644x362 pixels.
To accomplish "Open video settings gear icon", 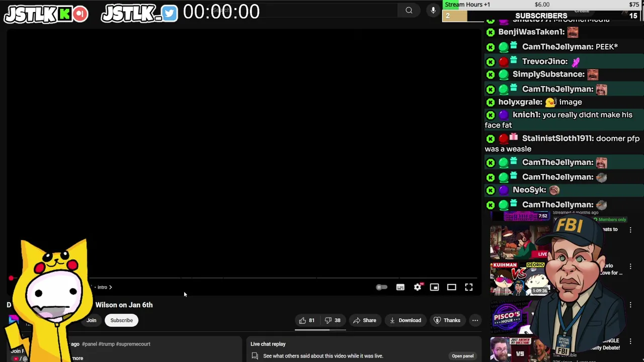I will [418, 287].
